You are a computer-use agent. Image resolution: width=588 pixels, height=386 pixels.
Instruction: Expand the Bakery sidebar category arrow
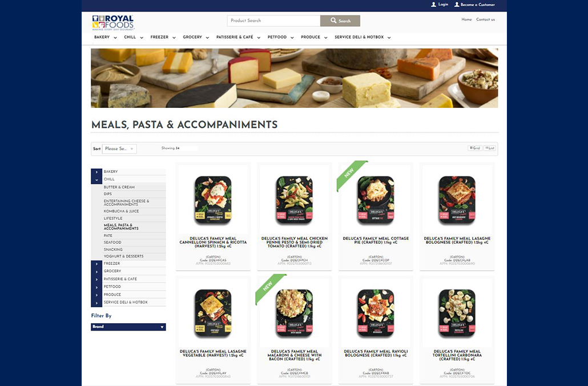pyautogui.click(x=96, y=172)
